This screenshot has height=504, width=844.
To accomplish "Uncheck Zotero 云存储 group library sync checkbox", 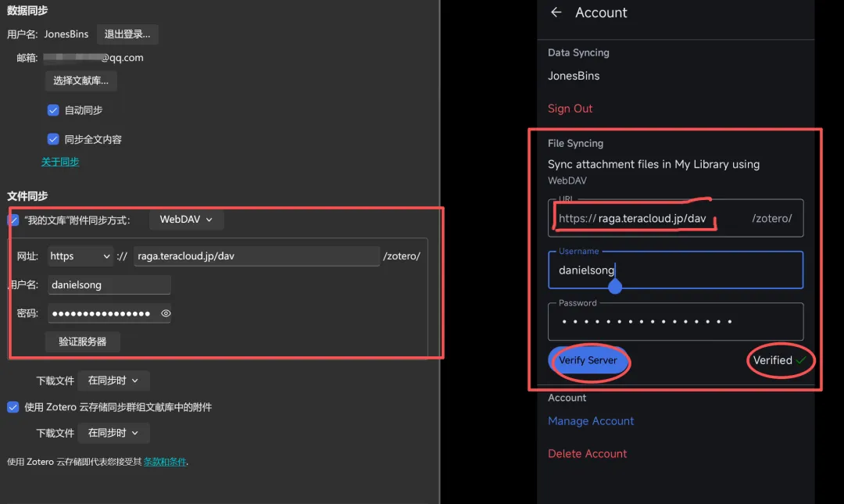I will click(x=13, y=407).
